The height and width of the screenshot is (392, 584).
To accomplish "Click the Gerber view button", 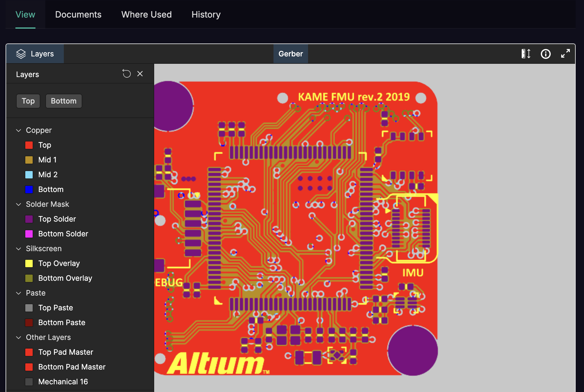I will (290, 54).
